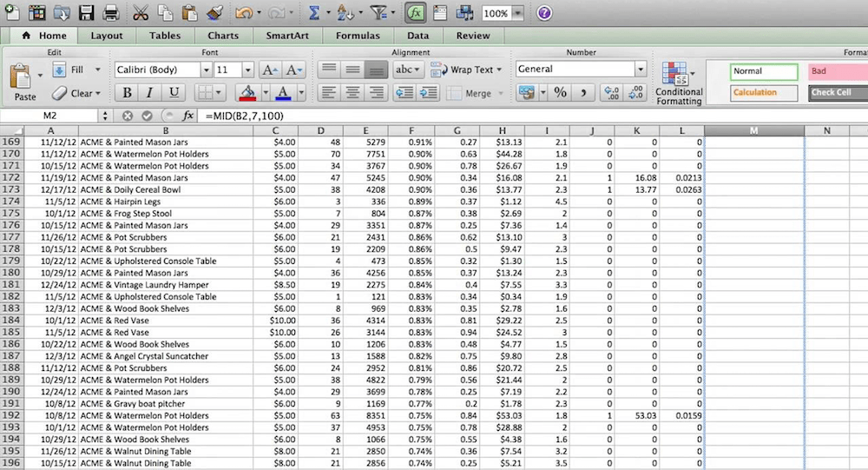
Task: Click the New workbook icon
Action: pos(11,12)
